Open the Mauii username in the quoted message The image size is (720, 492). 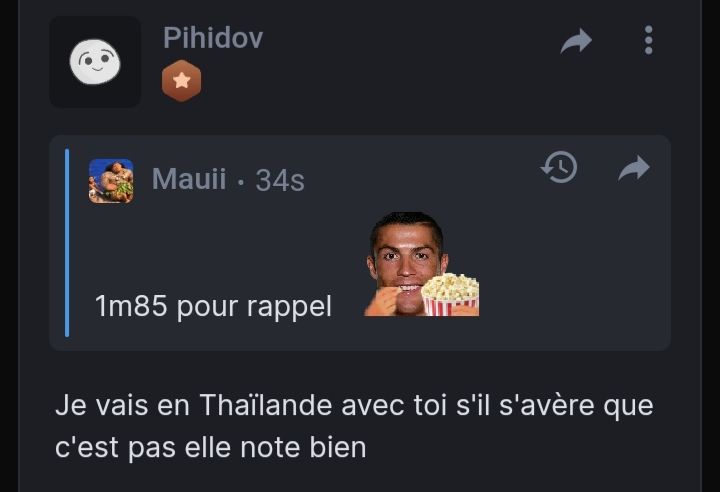pyautogui.click(x=189, y=178)
